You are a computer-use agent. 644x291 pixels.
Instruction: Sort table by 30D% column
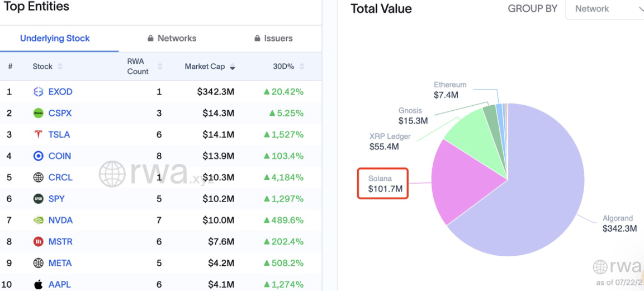click(x=288, y=67)
